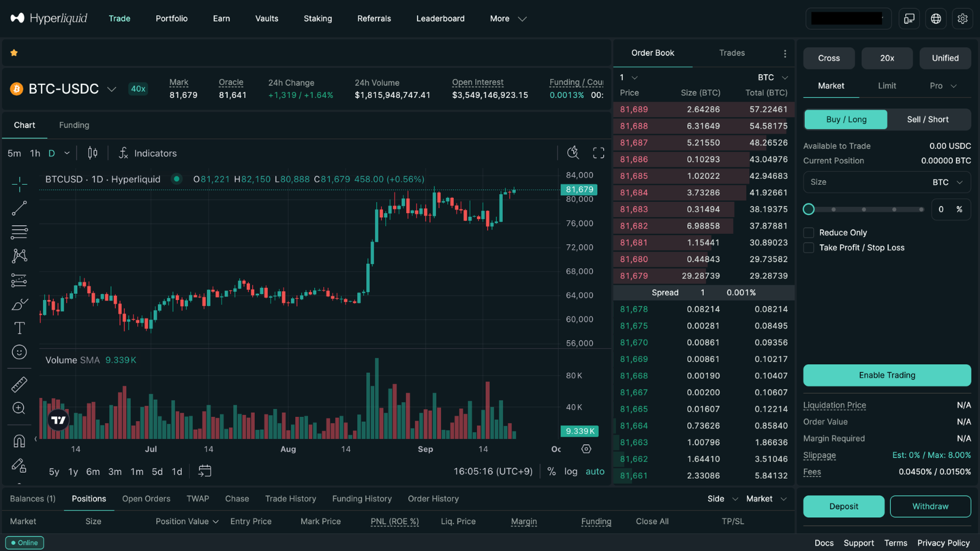Go to the Portfolio page

click(x=171, y=19)
